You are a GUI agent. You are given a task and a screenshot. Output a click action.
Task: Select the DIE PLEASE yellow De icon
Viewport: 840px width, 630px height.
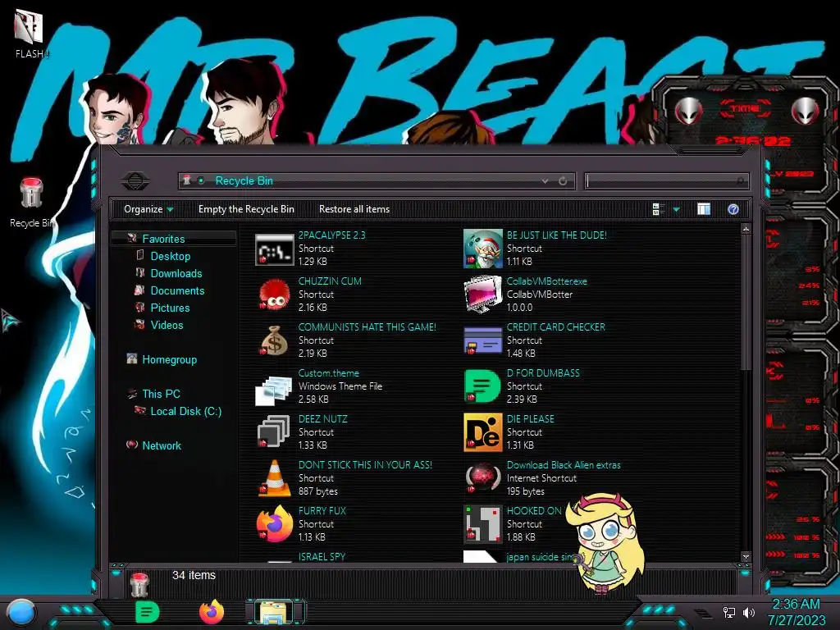click(482, 432)
